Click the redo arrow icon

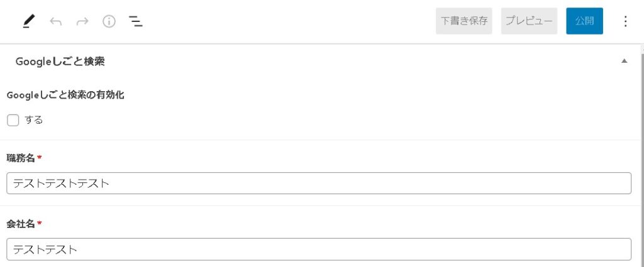82,21
